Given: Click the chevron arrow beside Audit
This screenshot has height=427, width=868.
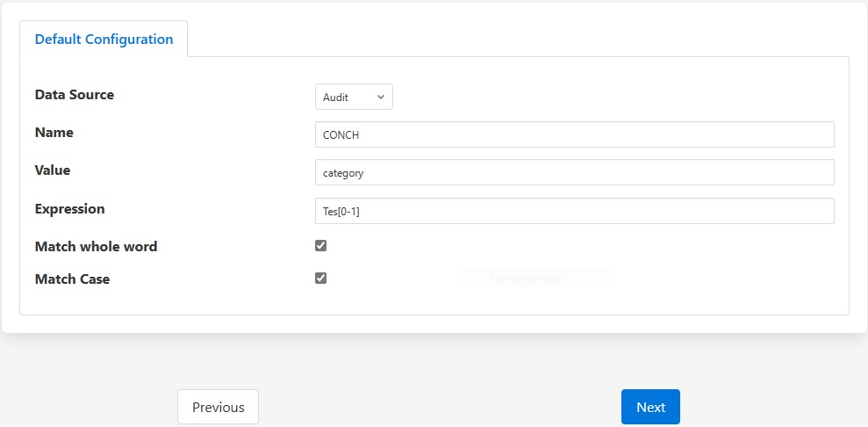Looking at the screenshot, I should [x=381, y=98].
